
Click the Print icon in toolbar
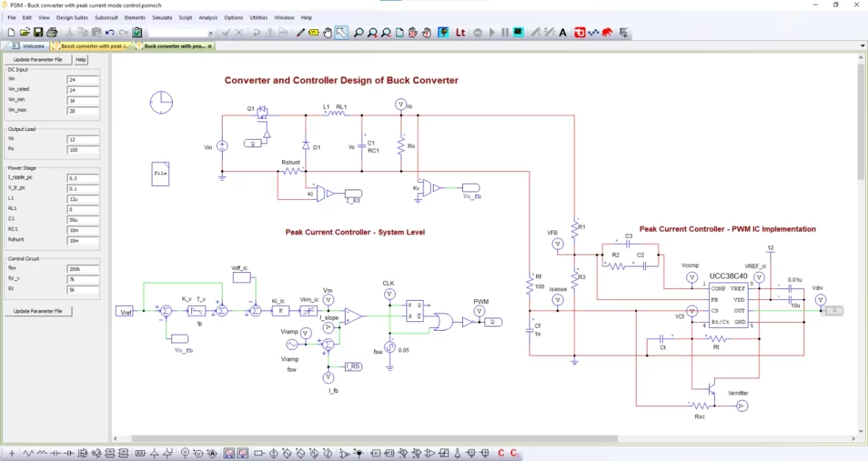click(52, 32)
